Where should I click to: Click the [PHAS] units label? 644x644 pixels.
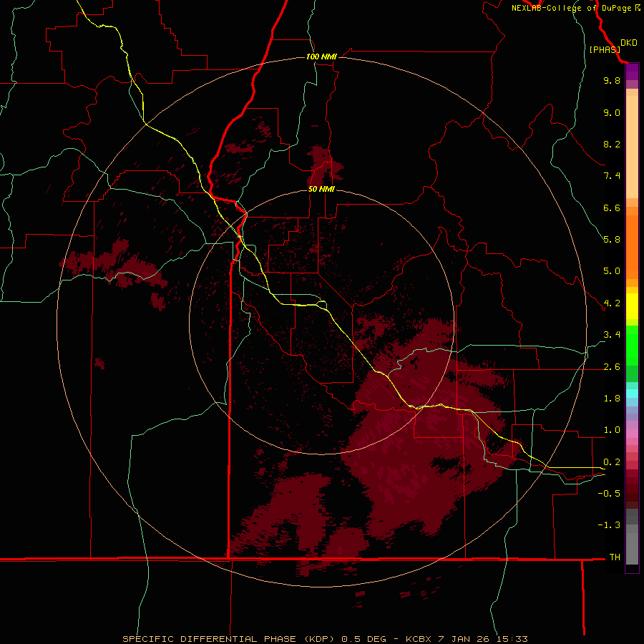(x=605, y=50)
